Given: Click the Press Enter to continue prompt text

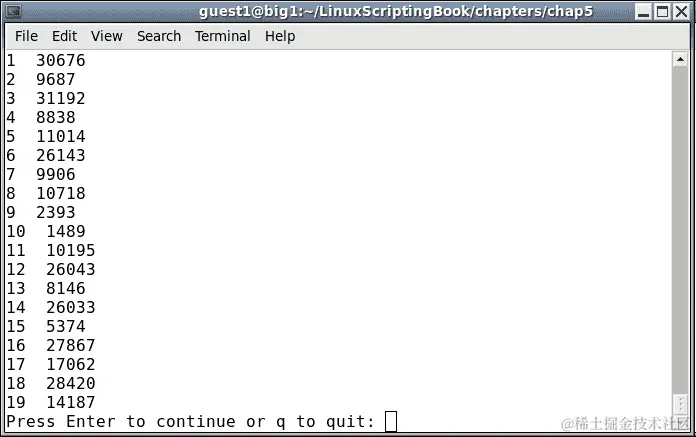Looking at the screenshot, I should click(x=191, y=421).
